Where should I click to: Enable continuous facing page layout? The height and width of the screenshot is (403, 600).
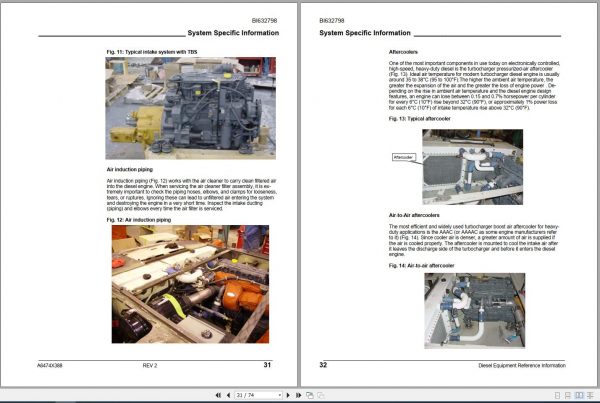[590, 395]
